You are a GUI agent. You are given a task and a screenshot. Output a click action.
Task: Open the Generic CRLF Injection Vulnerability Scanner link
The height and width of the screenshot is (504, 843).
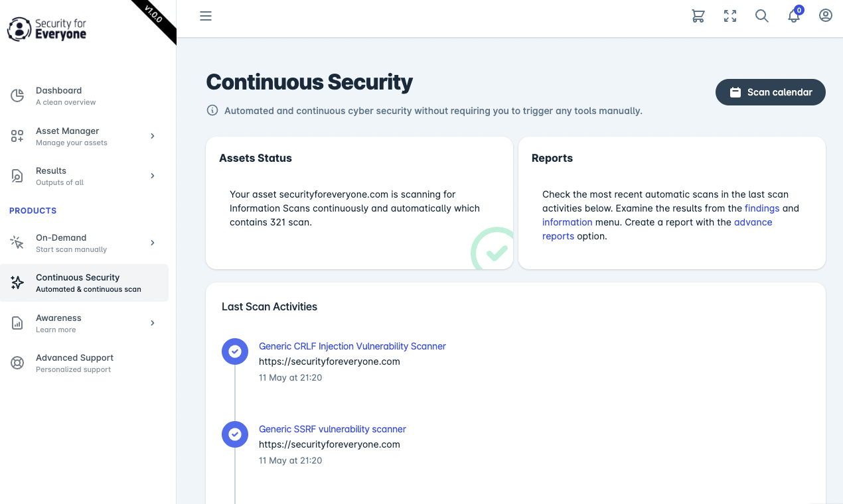point(352,346)
